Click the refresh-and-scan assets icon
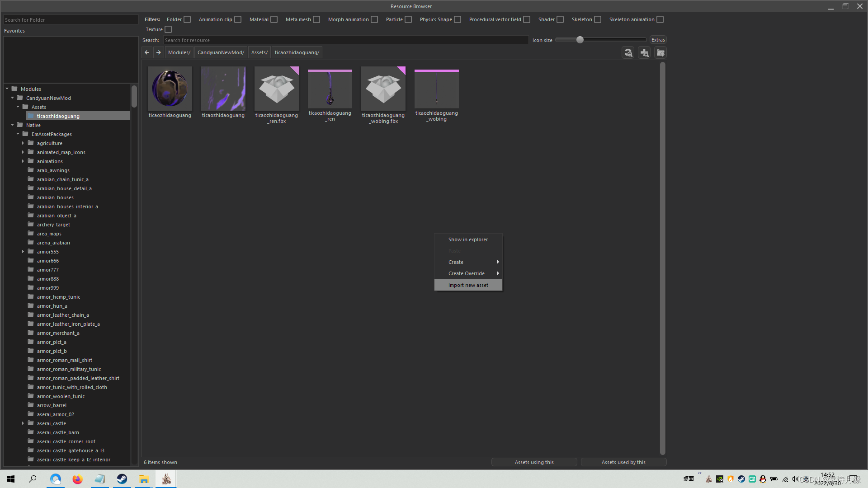Image resolution: width=868 pixels, height=488 pixels. [x=628, y=53]
